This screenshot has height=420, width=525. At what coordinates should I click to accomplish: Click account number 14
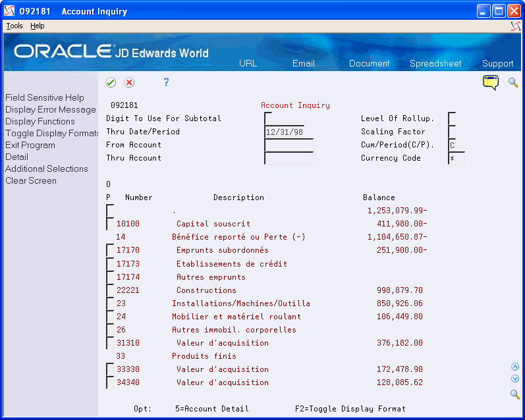(121, 237)
